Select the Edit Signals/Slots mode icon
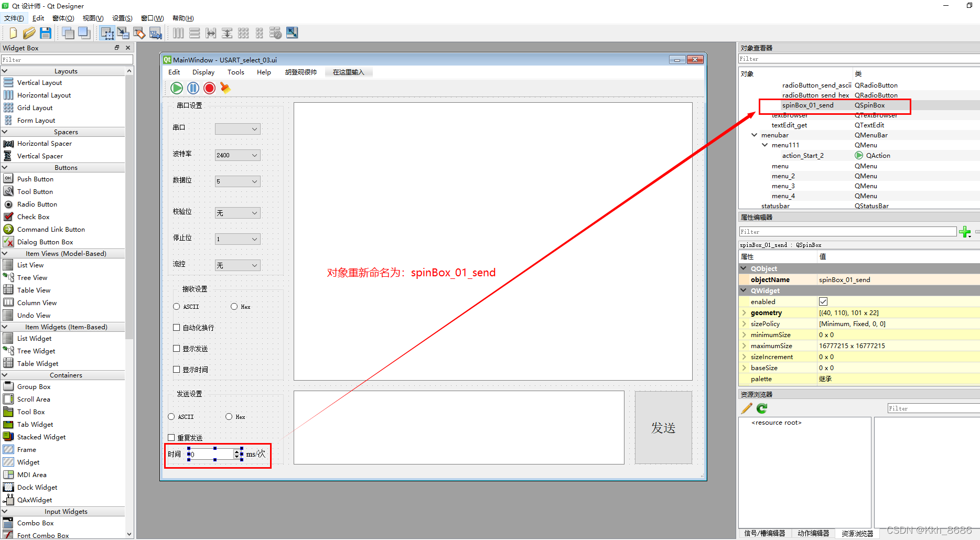 tap(123, 33)
